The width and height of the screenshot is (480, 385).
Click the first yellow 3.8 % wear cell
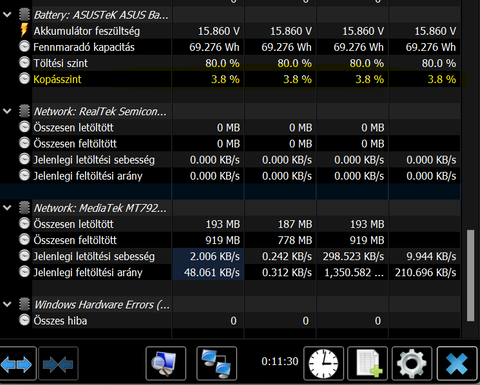[208, 79]
